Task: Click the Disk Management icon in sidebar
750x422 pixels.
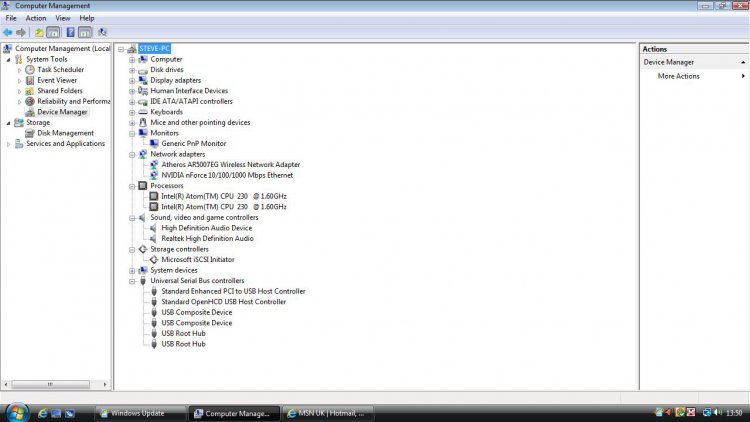Action: (x=30, y=133)
